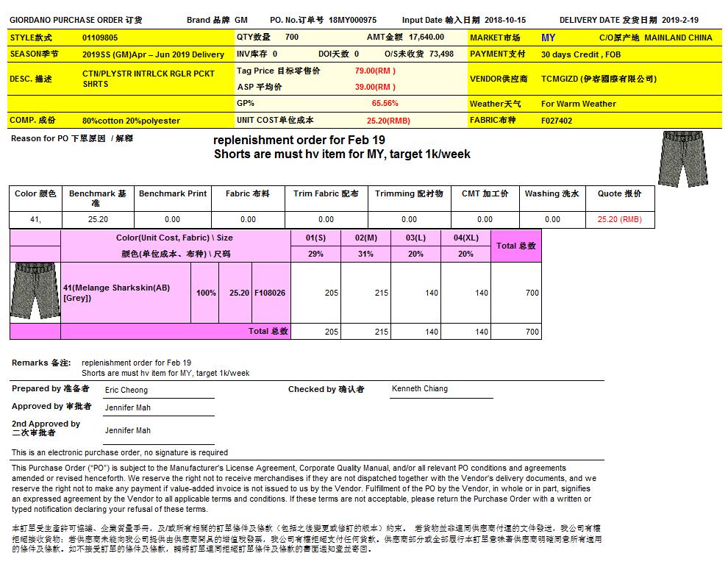Select the checked by name Kenneth Chiang
The image size is (728, 570).
(419, 388)
